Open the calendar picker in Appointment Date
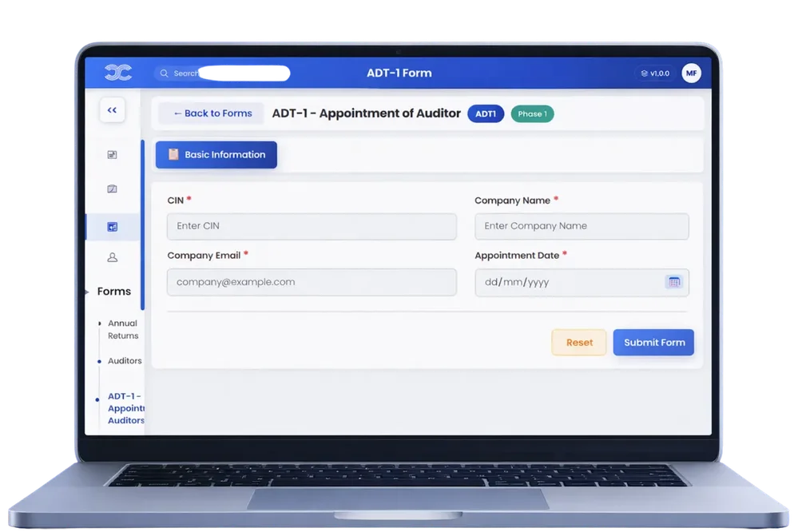Image resolution: width=798 pixels, height=532 pixels. [x=673, y=282]
